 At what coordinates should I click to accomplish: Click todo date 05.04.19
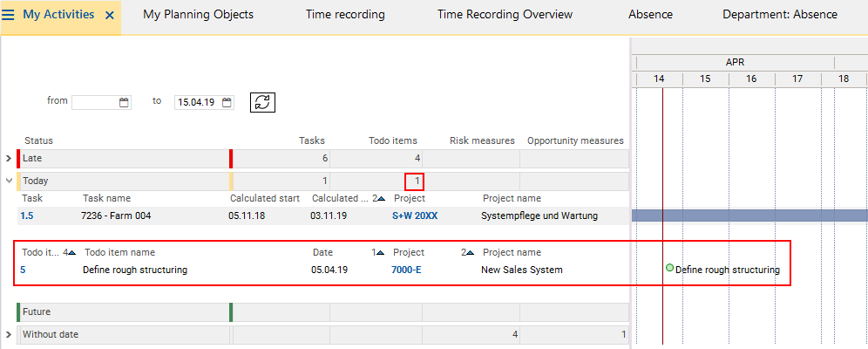[329, 270]
